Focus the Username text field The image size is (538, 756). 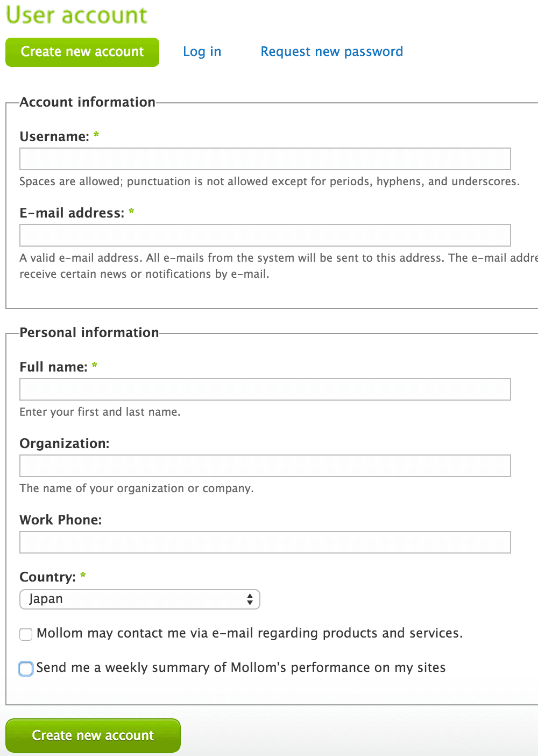(x=265, y=159)
